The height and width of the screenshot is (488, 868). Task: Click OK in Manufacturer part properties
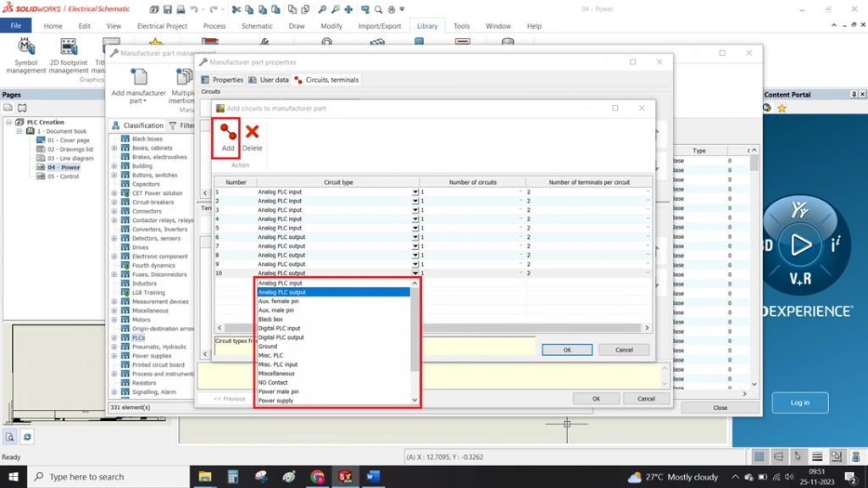pos(596,398)
